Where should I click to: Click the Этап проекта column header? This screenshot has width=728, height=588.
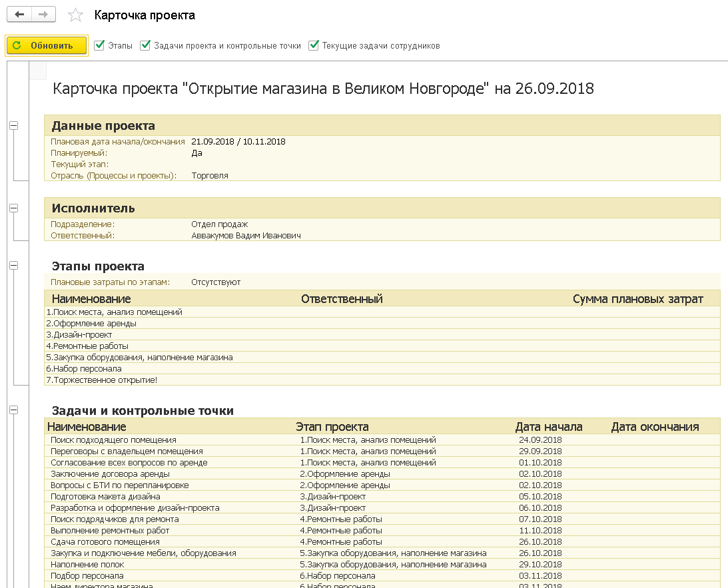332,427
